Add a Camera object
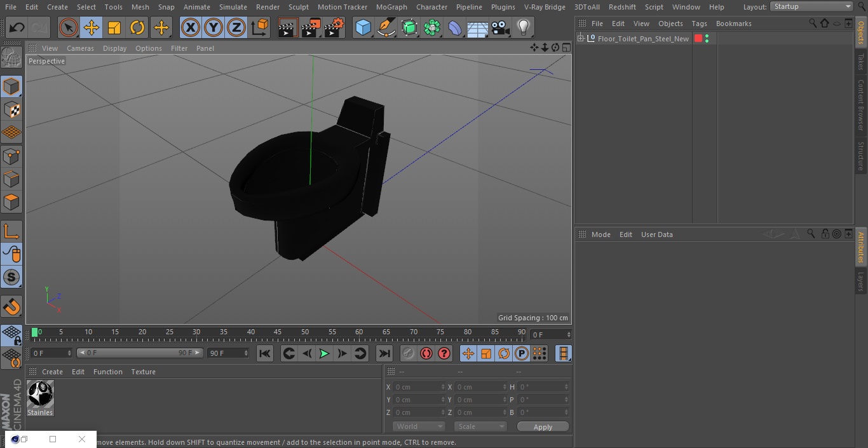868x448 pixels. coord(501,27)
